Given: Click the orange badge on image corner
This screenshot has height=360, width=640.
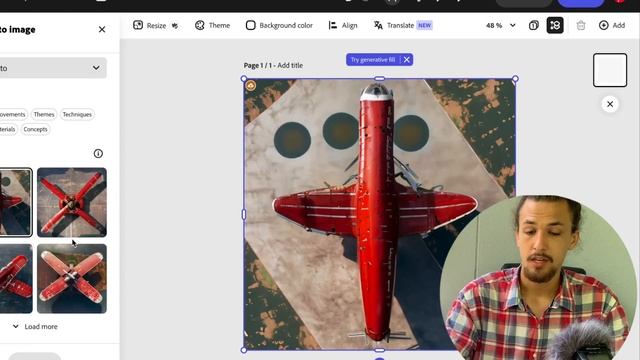Looking at the screenshot, I should click(251, 85).
